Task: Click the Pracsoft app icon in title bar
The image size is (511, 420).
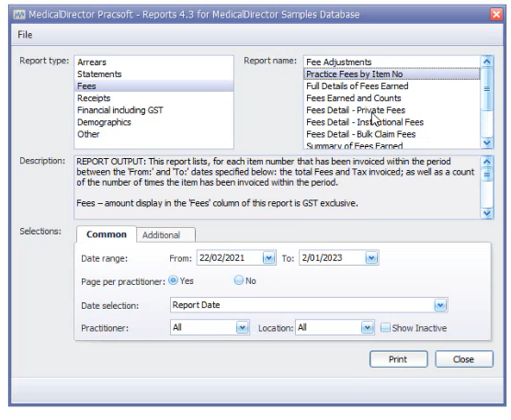Action: (x=19, y=15)
